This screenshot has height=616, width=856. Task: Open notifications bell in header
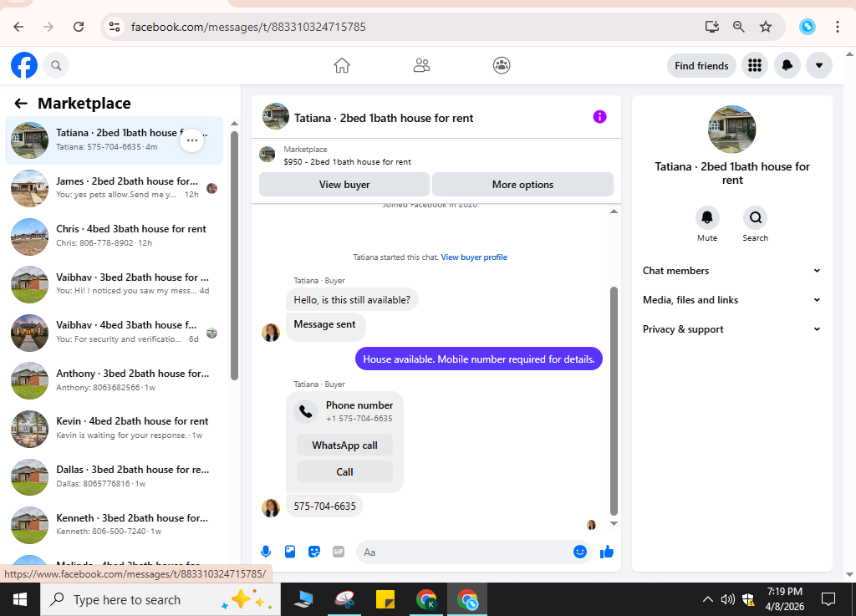787,65
